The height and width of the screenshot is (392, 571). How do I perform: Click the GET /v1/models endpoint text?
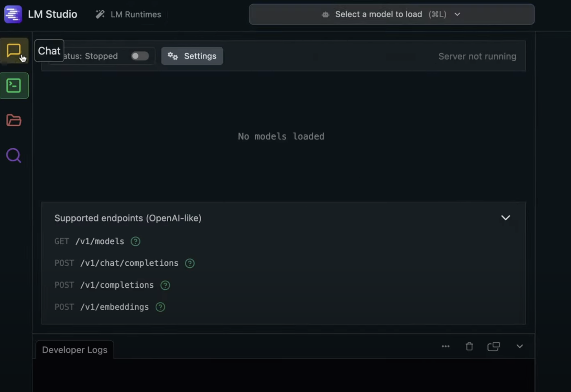click(x=89, y=241)
